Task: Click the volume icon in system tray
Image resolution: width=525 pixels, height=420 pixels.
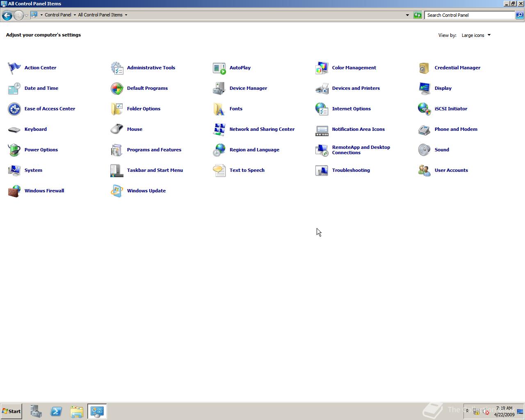Action: 486,411
